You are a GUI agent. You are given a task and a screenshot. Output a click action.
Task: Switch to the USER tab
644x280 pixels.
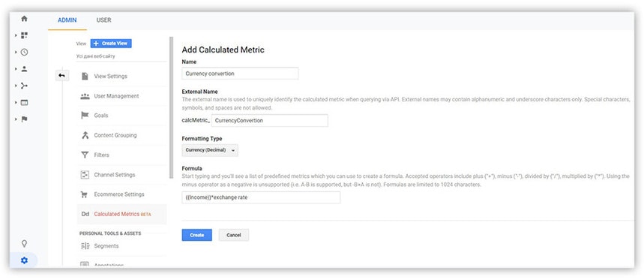[103, 20]
